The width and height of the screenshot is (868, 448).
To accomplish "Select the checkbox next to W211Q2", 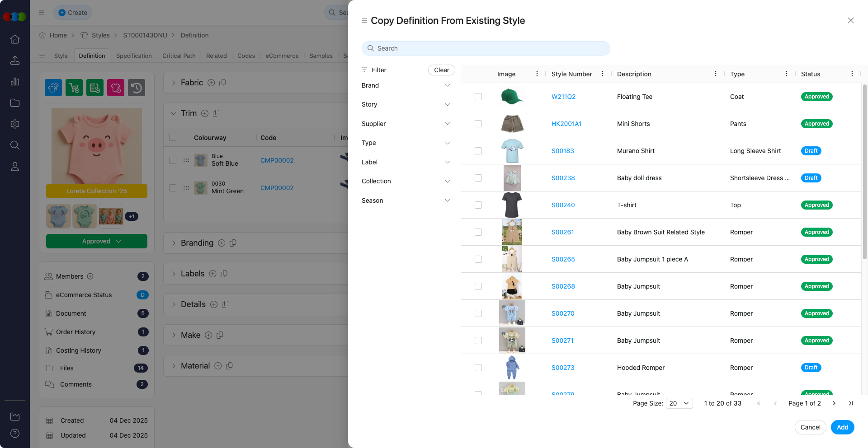I will (478, 96).
